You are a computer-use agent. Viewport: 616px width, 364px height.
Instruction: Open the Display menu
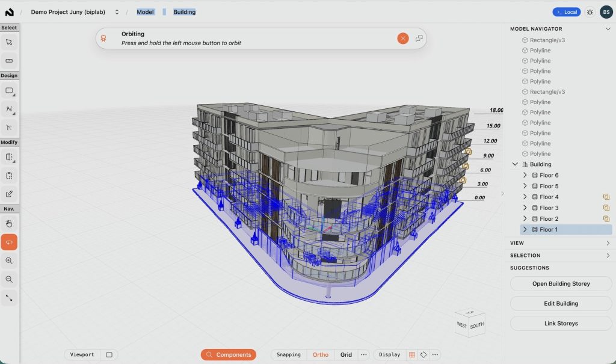[389, 354]
